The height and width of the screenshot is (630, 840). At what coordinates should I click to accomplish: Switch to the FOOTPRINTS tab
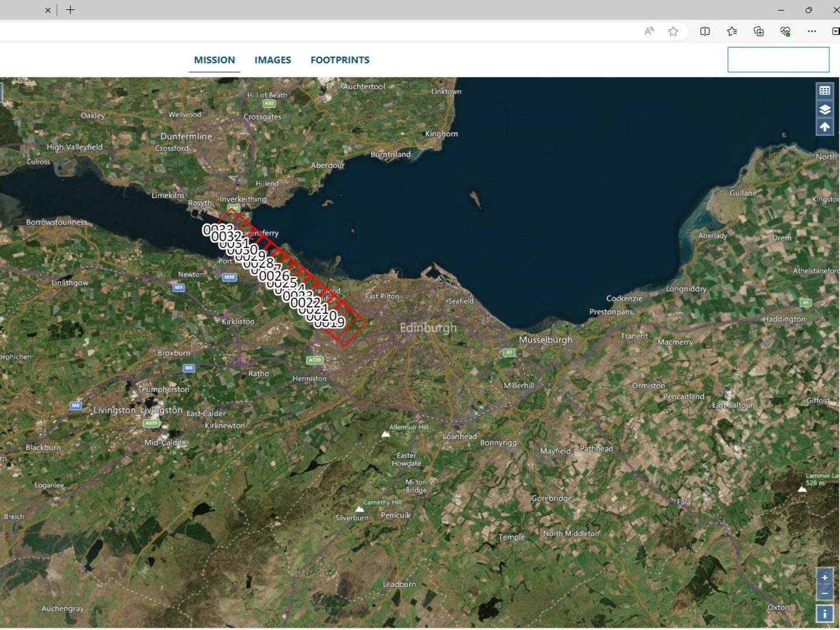coord(340,60)
